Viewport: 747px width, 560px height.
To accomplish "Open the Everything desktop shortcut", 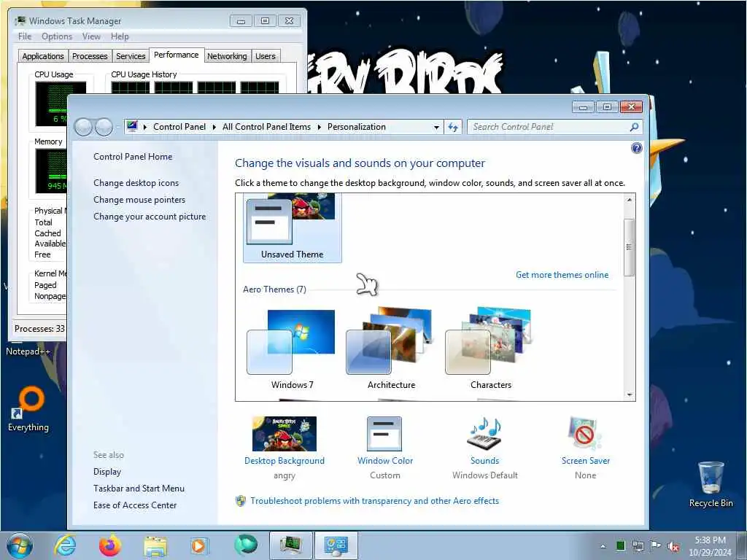I will 28,410.
